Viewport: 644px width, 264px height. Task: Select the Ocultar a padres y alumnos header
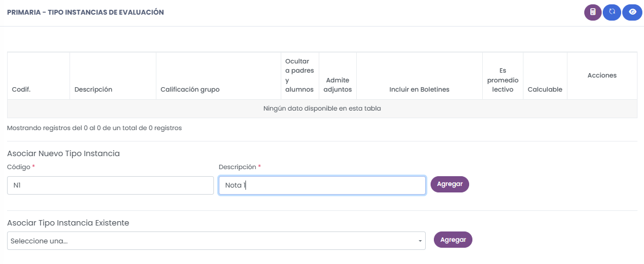pos(300,75)
